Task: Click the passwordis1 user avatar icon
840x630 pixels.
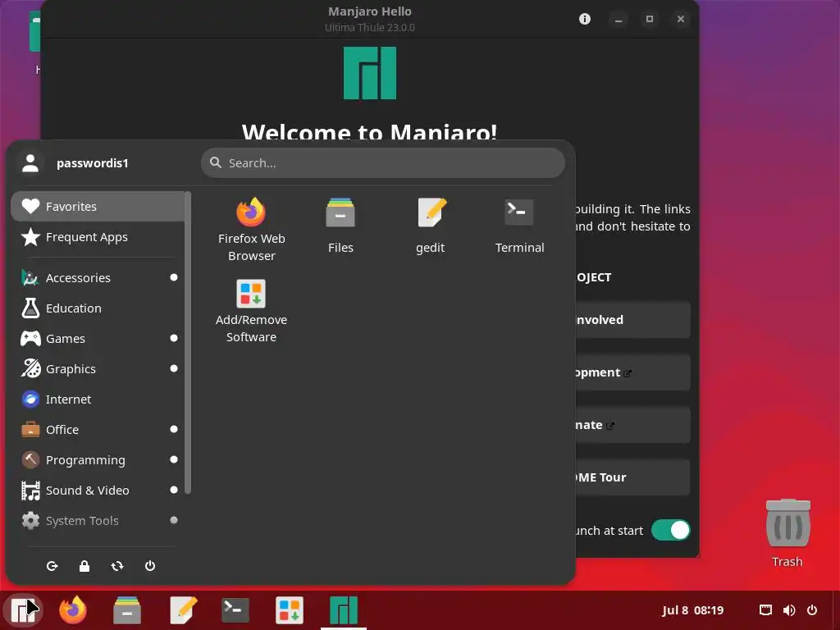Action: coord(30,163)
